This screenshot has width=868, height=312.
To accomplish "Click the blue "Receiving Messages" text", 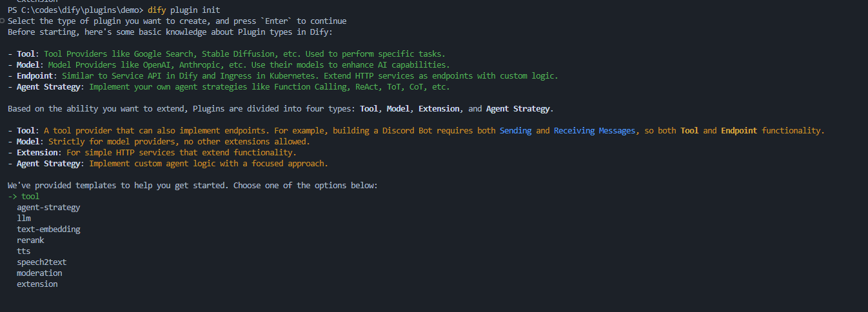I will point(594,131).
